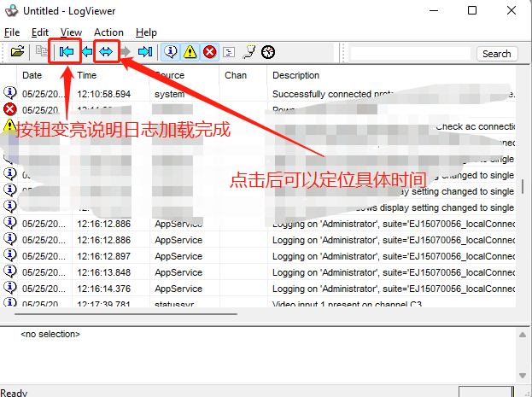The height and width of the screenshot is (397, 532).
Task: Click the detail pane scroll up arrow
Action: 523,335
